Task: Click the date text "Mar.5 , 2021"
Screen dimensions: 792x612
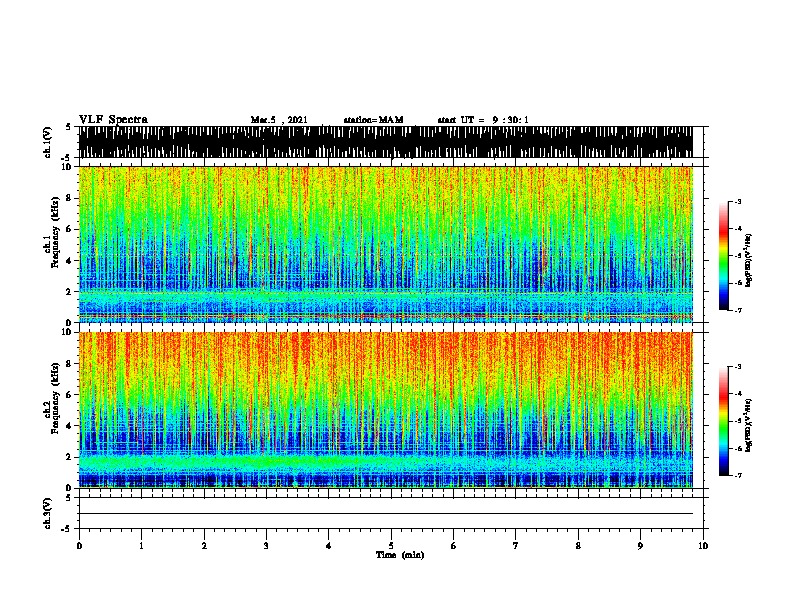Action: 279,120
